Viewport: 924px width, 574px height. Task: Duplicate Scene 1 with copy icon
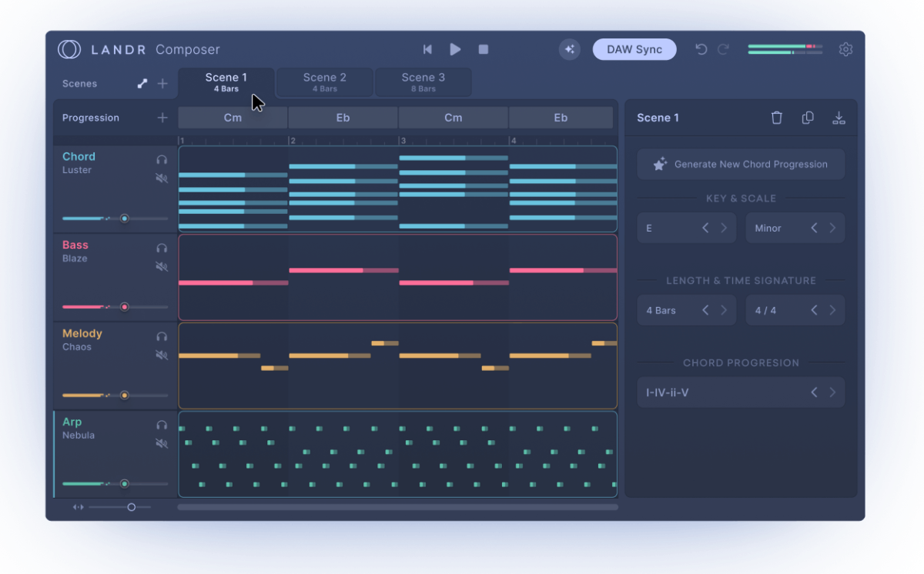click(x=808, y=118)
